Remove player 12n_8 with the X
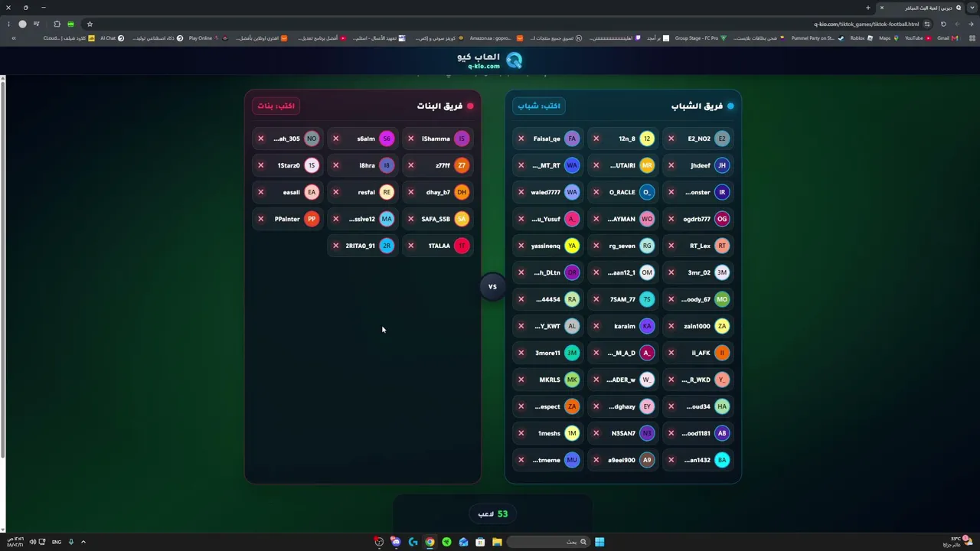This screenshot has width=980, height=551. (596, 139)
